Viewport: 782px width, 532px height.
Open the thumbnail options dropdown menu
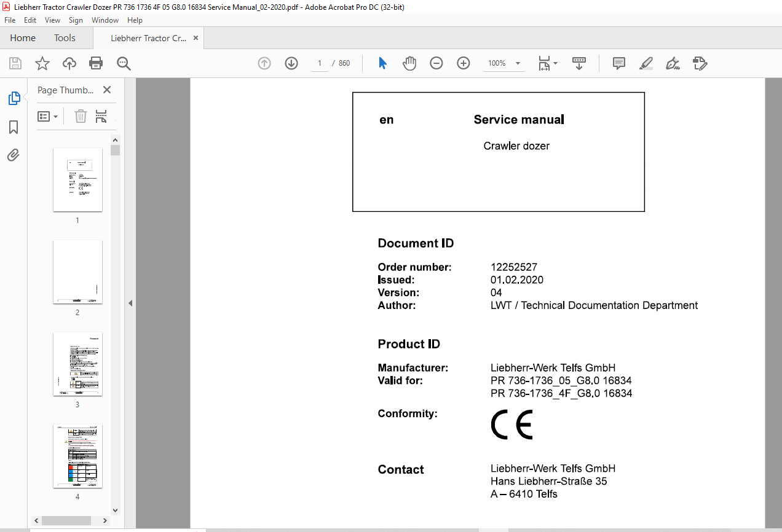tap(48, 116)
